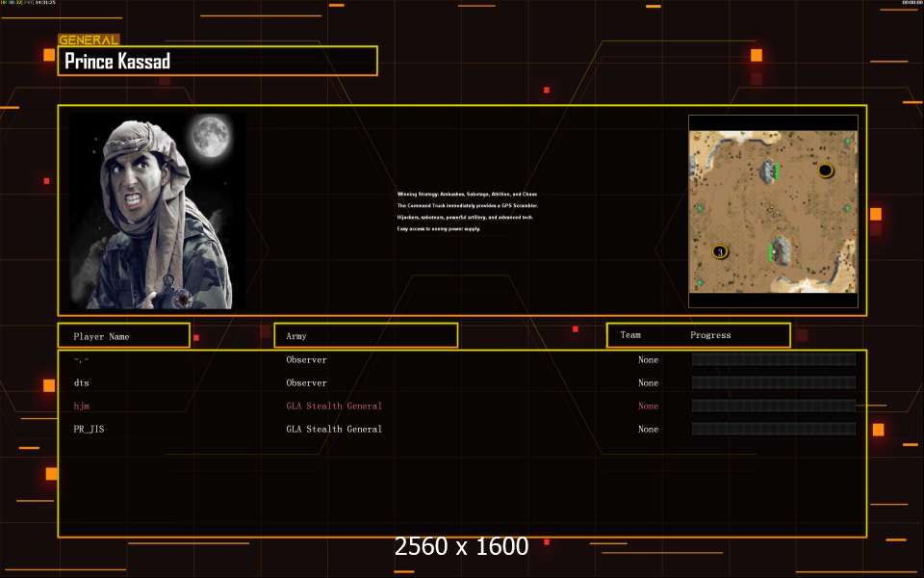
Task: Click the GENERAL label tag
Action: [x=89, y=40]
